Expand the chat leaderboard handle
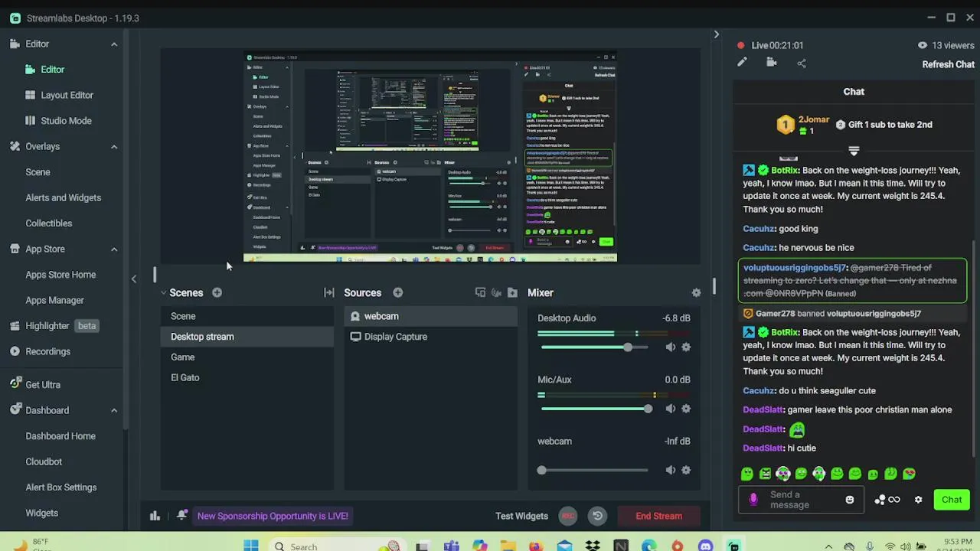The image size is (980, 551). click(854, 151)
